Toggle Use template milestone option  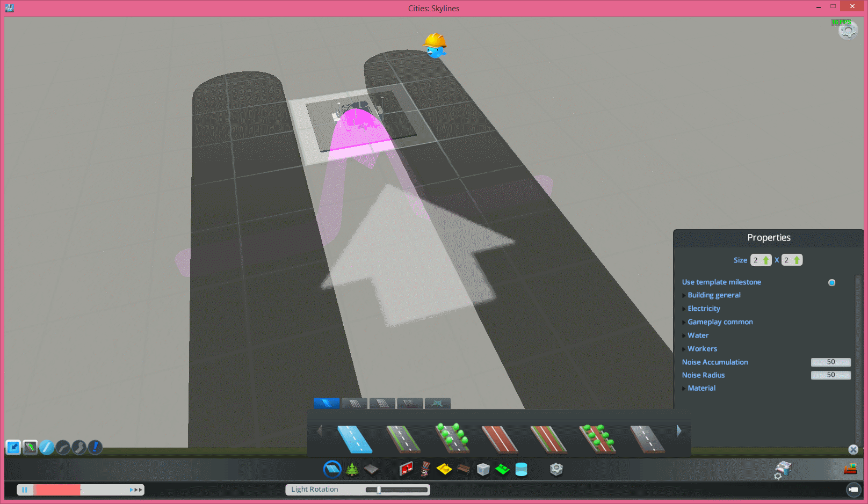831,282
